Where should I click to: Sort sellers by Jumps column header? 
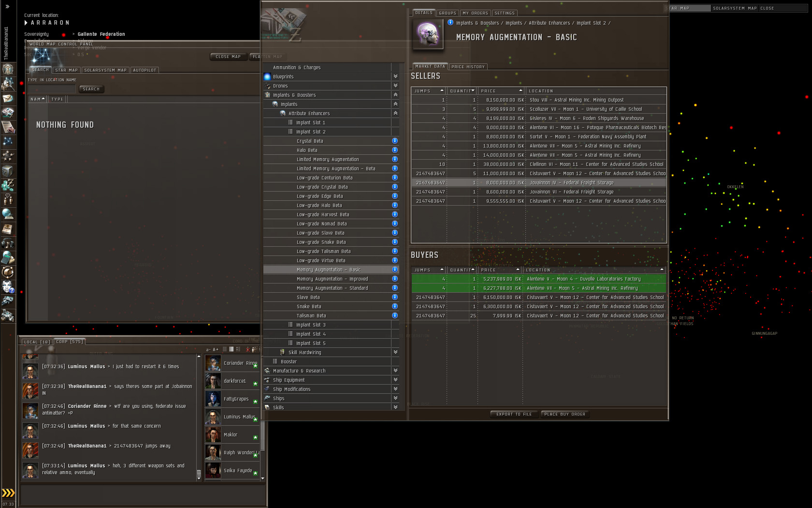click(428, 91)
